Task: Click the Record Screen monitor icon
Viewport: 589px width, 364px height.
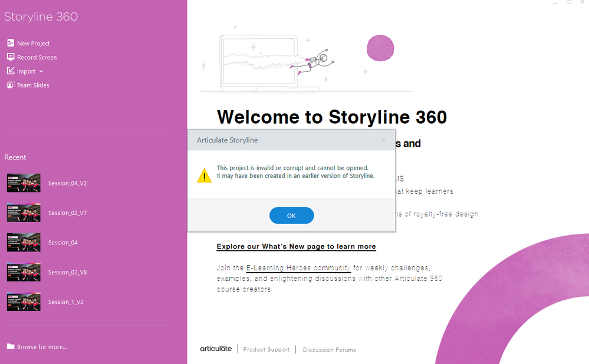Action: click(11, 57)
